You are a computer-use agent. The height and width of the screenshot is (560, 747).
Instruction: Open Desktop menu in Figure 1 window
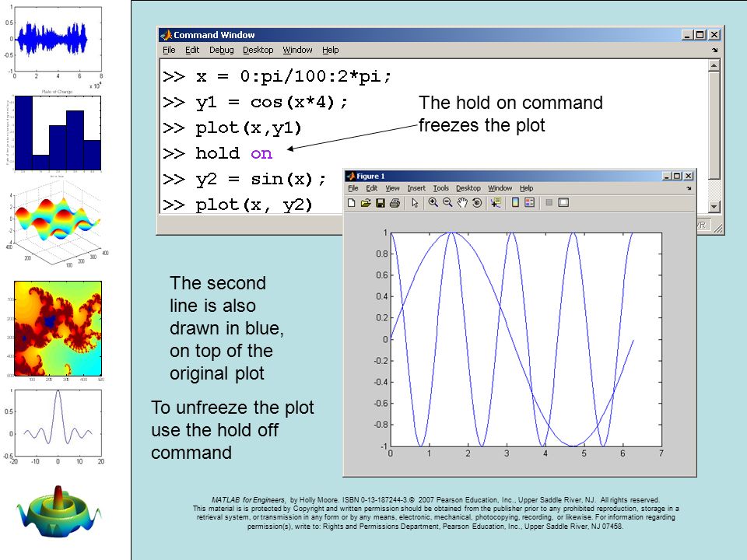click(x=468, y=188)
